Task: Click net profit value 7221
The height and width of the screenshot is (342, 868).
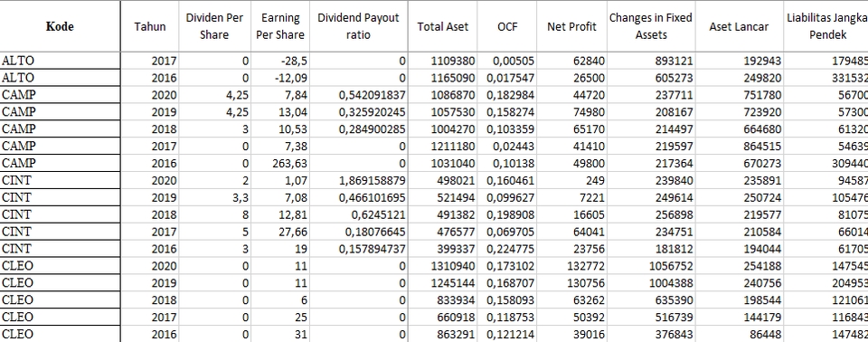Action: (x=571, y=197)
